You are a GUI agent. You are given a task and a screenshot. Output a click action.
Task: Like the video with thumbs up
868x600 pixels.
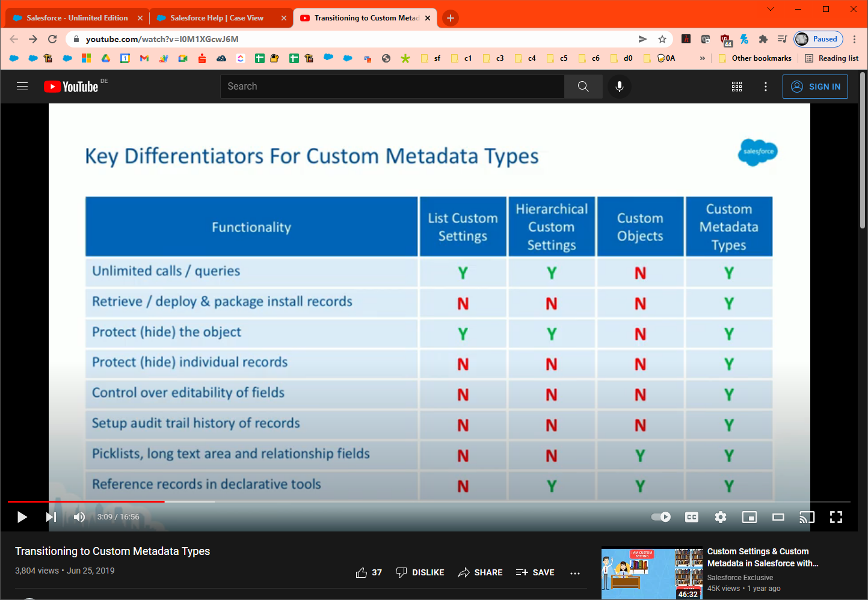pos(369,572)
